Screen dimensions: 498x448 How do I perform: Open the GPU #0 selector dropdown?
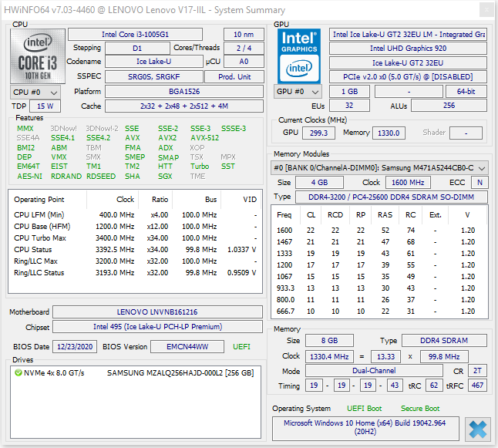(x=296, y=92)
